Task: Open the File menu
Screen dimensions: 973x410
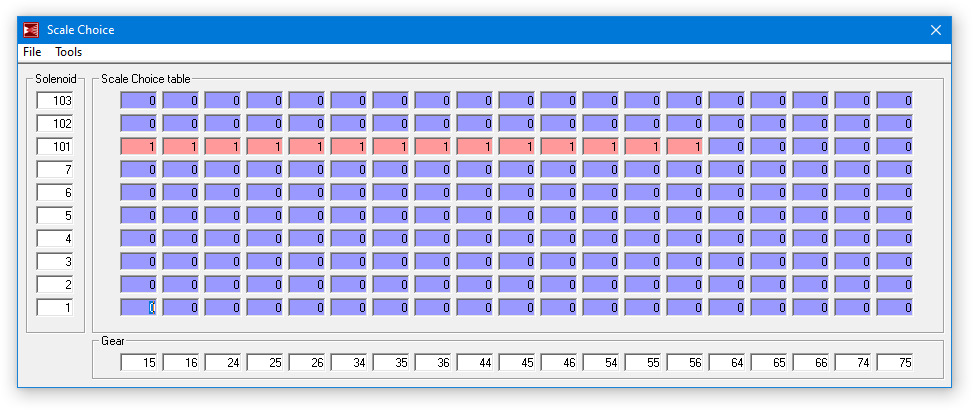Action: [x=32, y=52]
